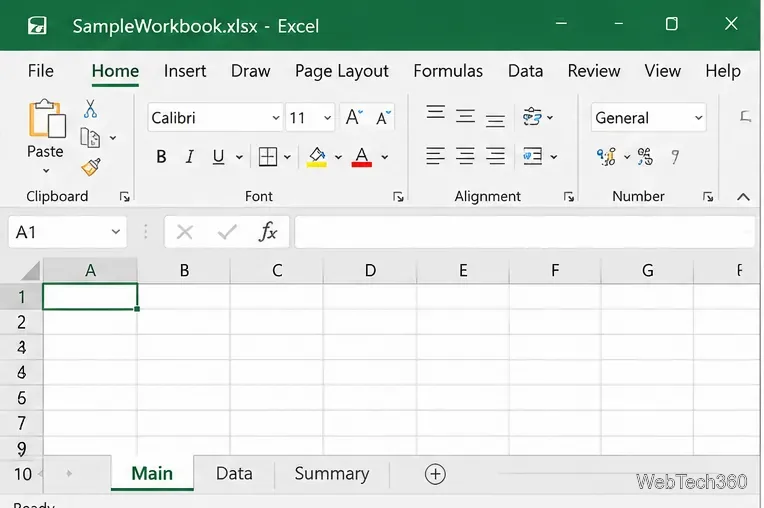Open Name Box A1 dropdown
The height and width of the screenshot is (508, 764).
pyautogui.click(x=115, y=232)
